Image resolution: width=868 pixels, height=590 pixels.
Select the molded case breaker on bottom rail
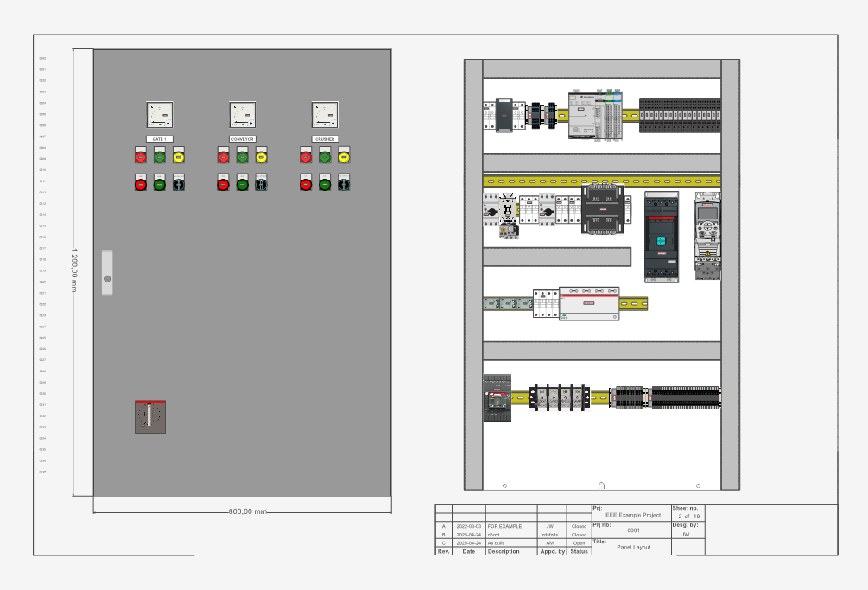(497, 398)
